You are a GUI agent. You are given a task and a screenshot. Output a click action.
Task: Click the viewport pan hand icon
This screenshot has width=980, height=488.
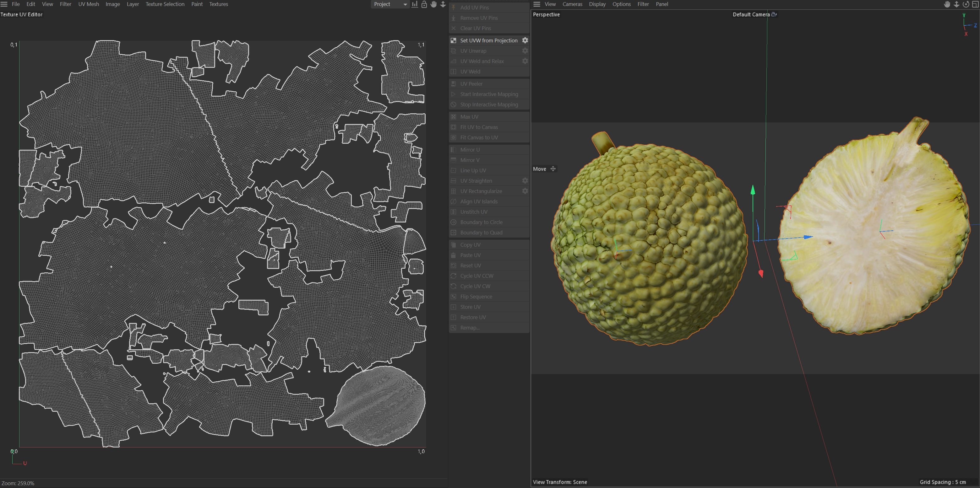pos(947,4)
